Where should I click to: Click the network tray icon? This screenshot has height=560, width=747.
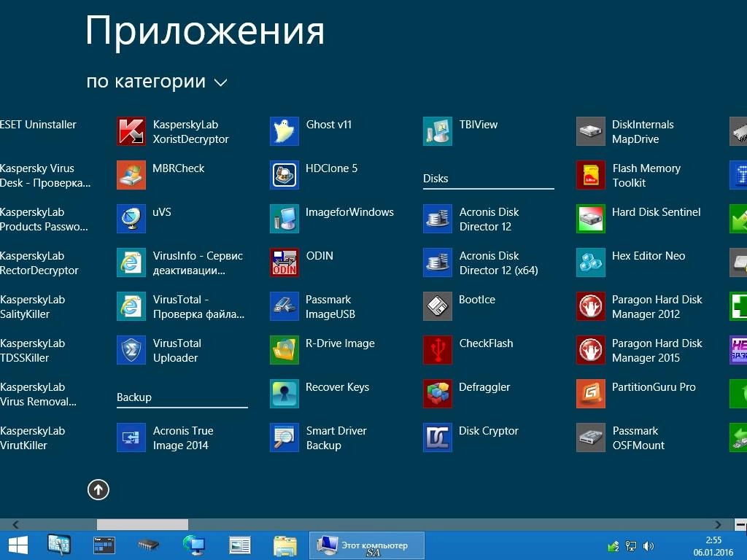tap(631, 546)
